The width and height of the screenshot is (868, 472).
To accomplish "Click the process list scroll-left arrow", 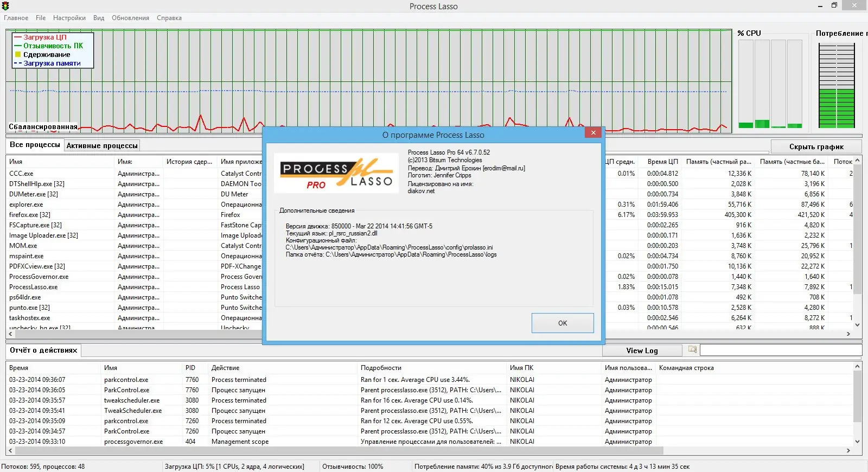I will click(11, 334).
